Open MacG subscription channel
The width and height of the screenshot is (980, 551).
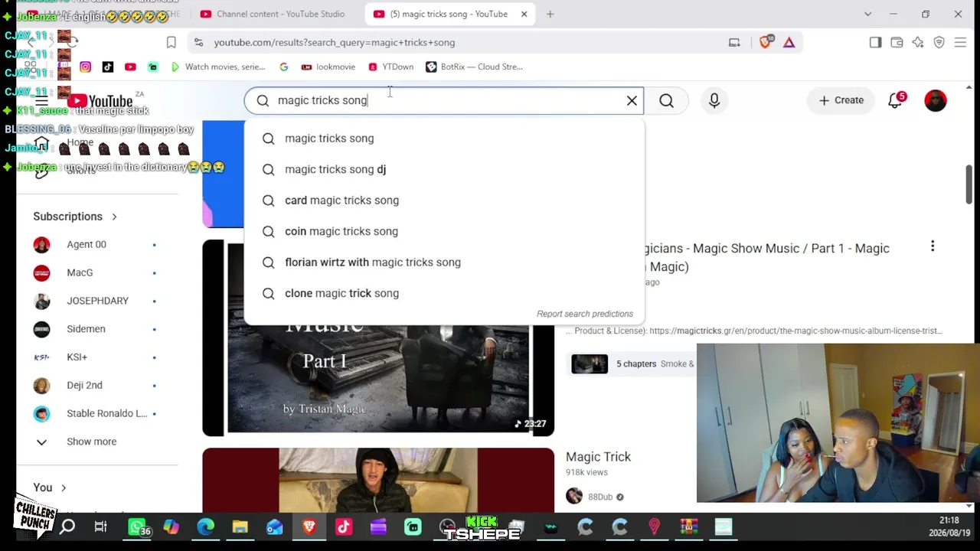click(x=96, y=272)
